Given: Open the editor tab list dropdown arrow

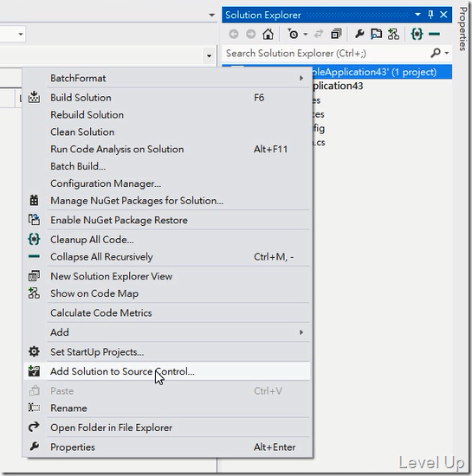Looking at the screenshot, I should click(211, 15).
